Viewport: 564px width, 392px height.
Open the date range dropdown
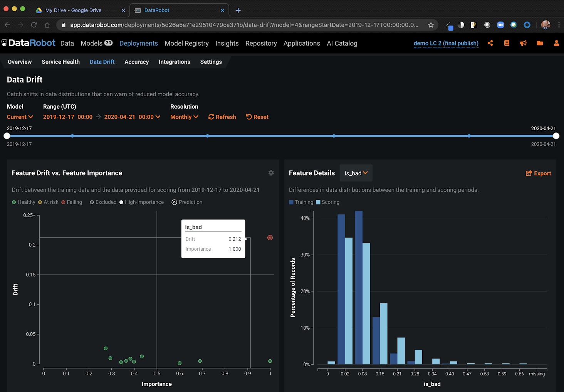point(158,117)
